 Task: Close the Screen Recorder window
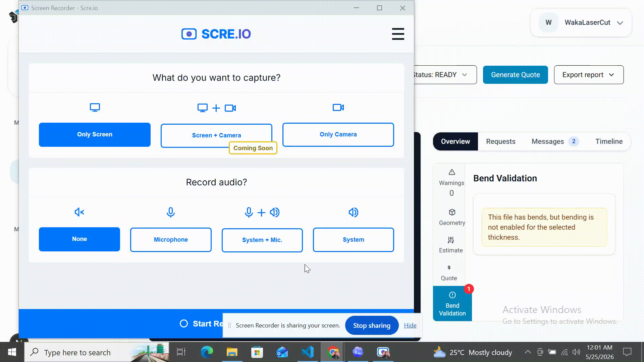click(402, 8)
